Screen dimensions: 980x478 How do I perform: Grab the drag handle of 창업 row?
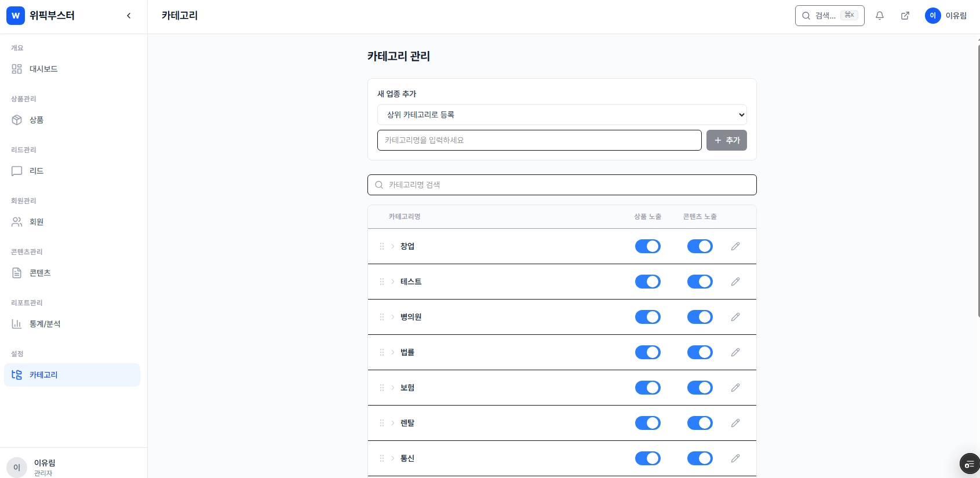pos(382,246)
